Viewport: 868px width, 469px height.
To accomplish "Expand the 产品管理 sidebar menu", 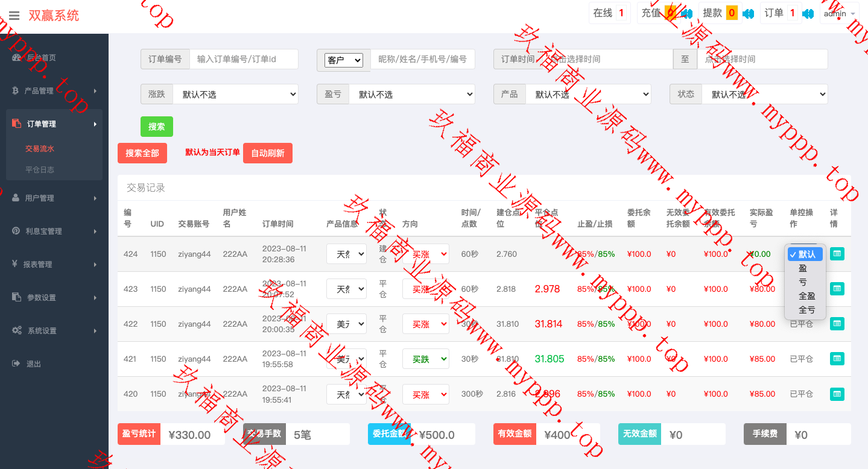I will [54, 90].
